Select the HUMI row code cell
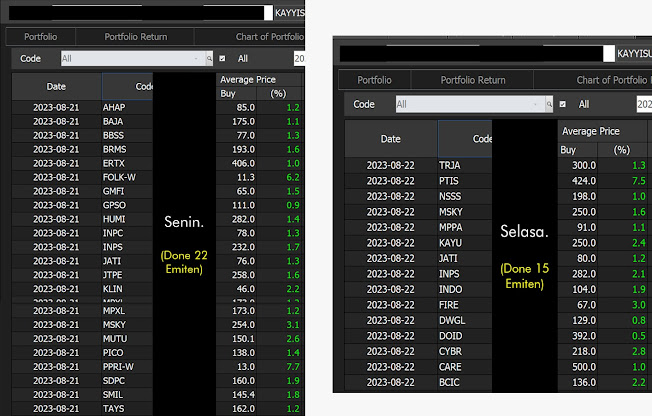652x416 pixels. (127, 219)
